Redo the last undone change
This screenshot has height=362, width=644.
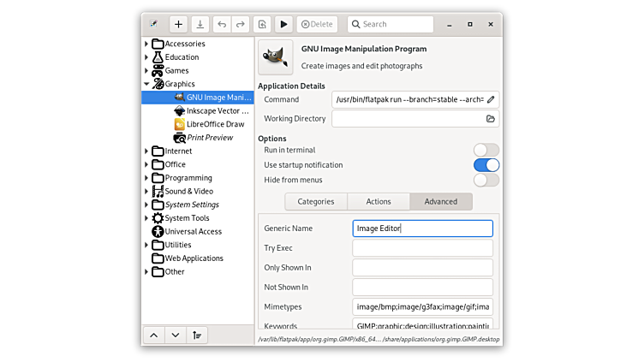point(241,25)
